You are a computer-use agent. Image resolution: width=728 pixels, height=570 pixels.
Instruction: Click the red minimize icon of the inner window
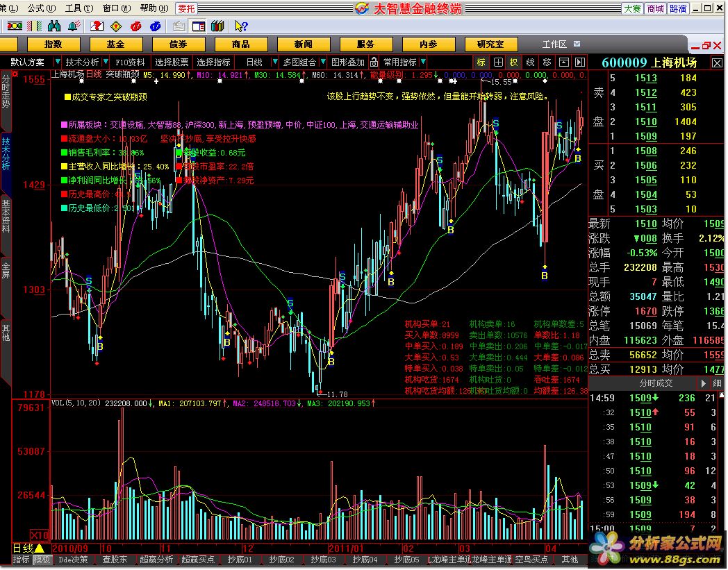[695, 47]
